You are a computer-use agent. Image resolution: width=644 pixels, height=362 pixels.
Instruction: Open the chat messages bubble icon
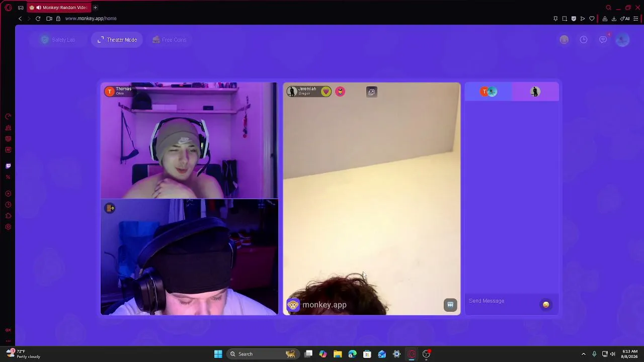(x=603, y=40)
